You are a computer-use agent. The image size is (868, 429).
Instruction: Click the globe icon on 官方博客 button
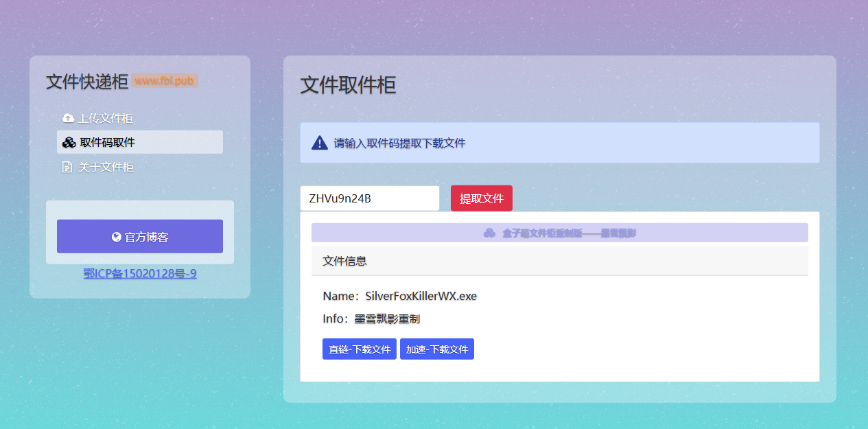pos(117,237)
